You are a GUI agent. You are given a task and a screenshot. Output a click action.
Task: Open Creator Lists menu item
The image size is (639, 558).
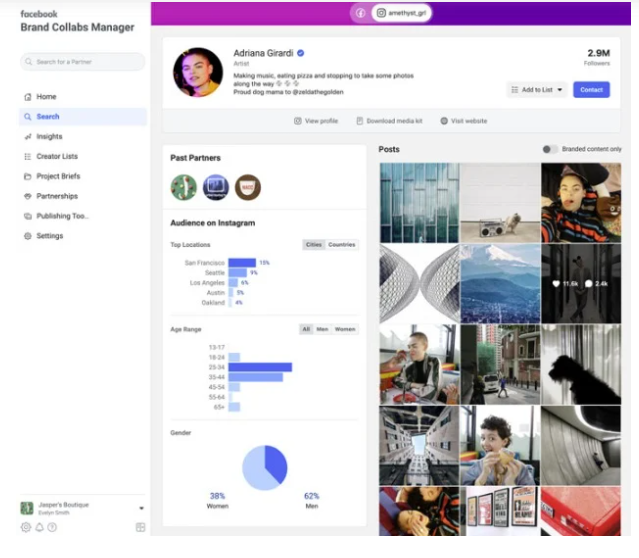83,157
